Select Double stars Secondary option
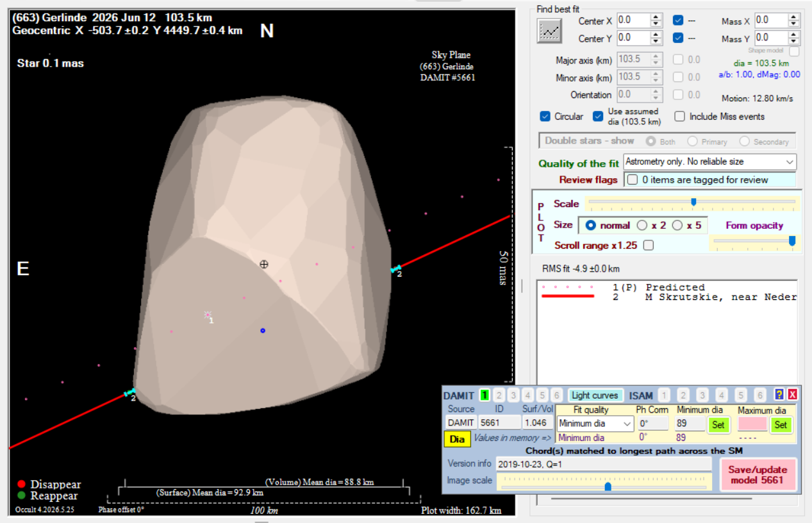Viewport: 812px width, 523px height. [744, 142]
